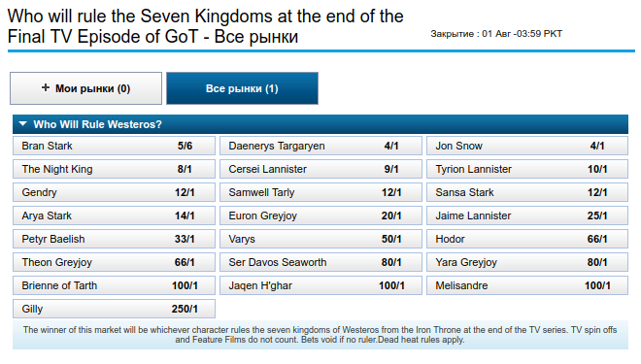This screenshot has height=364, width=641.
Task: Pick Tyrion Lannister at 10/1
Action: coord(527,169)
